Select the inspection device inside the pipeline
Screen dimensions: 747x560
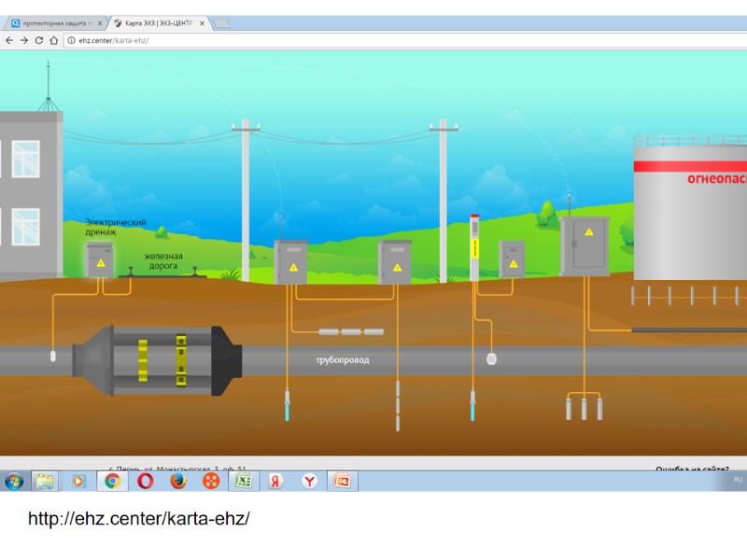coord(157,360)
